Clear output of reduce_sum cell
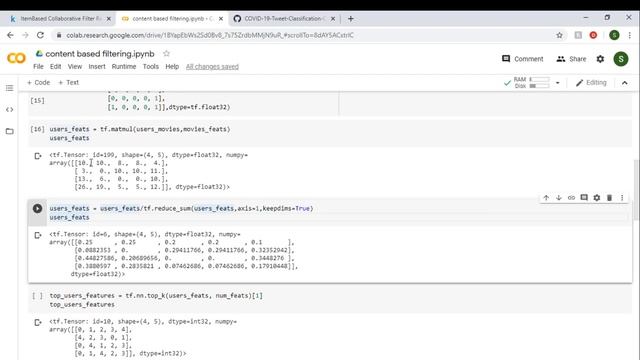 pyautogui.click(x=38, y=235)
